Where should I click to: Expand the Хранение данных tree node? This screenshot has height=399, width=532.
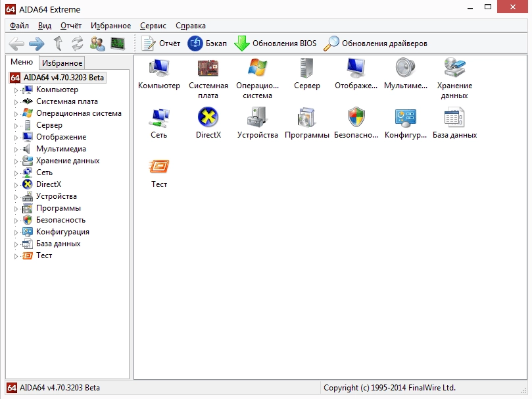click(16, 161)
